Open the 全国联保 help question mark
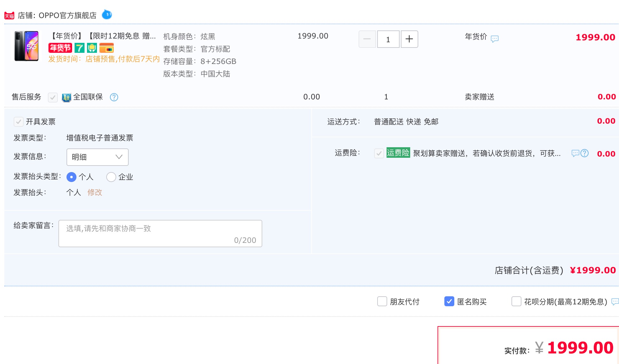Screen dimensions: 619x364 114,97
